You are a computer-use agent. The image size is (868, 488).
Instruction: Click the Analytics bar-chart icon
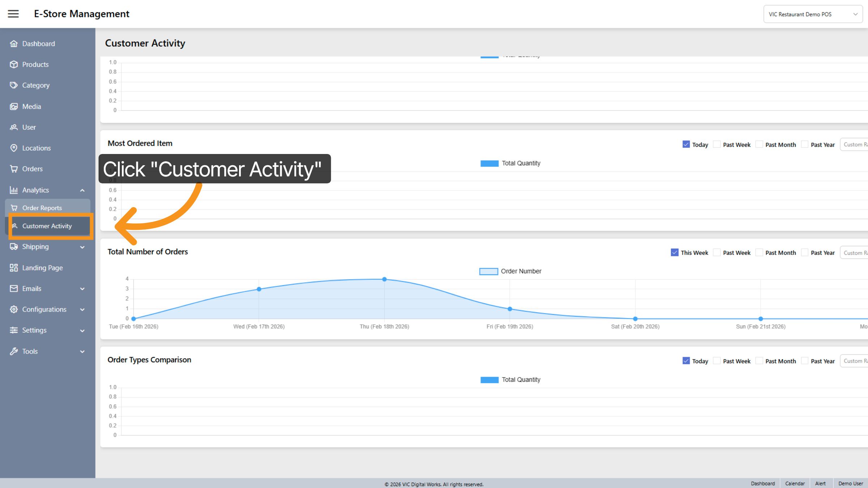[14, 190]
